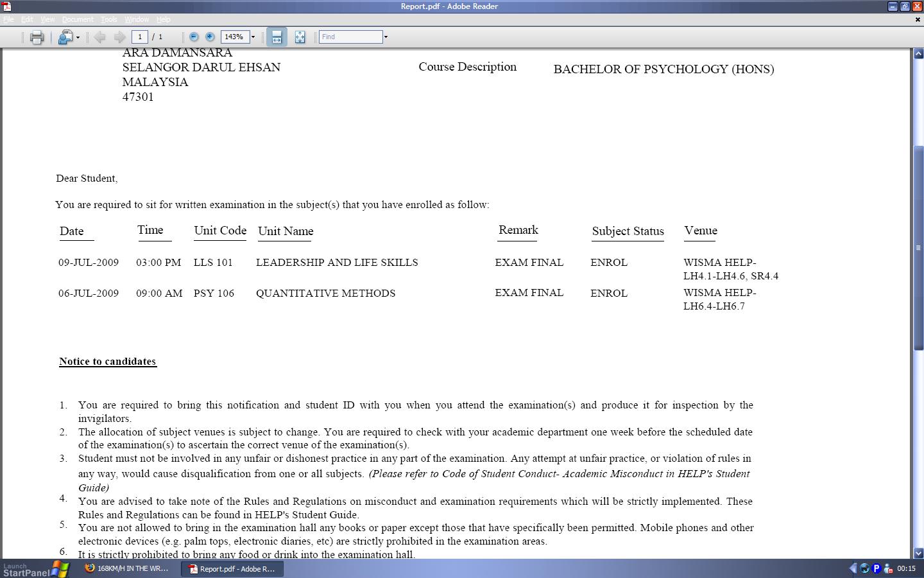Open the Window menu
This screenshot has width=924, height=578.
click(x=137, y=19)
